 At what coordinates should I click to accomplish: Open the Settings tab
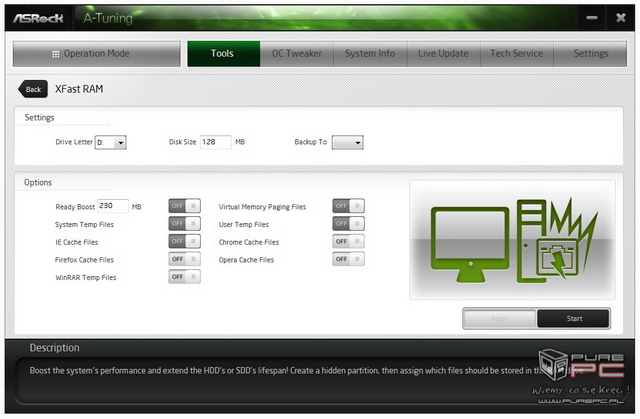click(x=590, y=53)
